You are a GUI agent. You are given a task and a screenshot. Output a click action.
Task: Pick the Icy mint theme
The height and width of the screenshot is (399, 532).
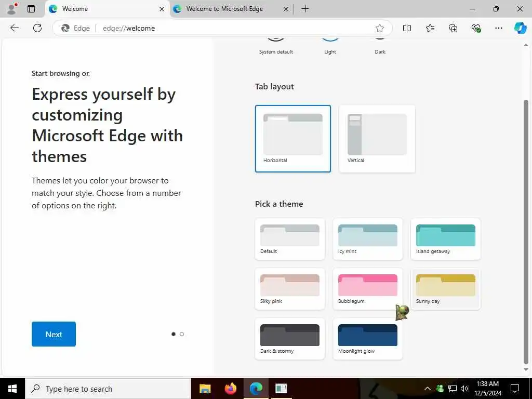pyautogui.click(x=368, y=239)
